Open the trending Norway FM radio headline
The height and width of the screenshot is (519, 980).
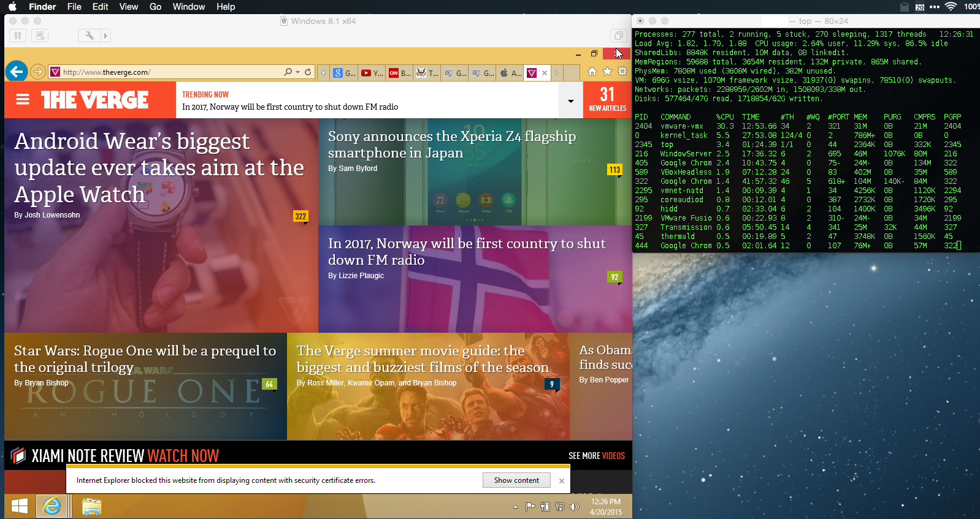pos(290,107)
